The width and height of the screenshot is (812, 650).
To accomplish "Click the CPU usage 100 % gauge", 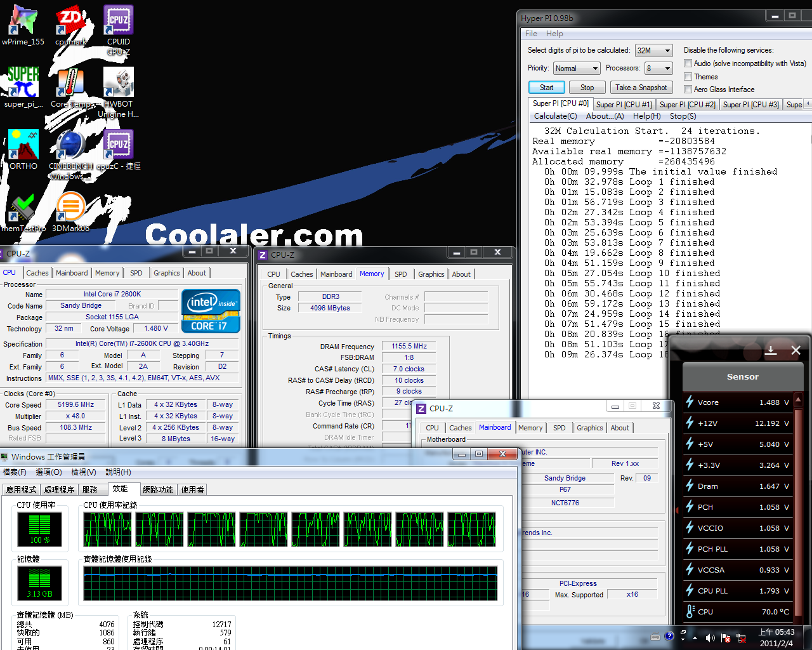I will (x=39, y=529).
